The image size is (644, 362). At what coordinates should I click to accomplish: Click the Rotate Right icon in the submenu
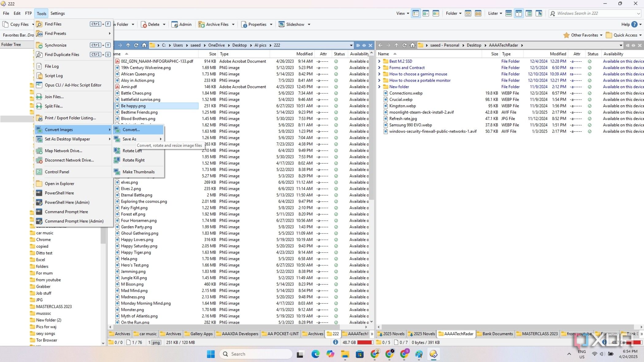point(117,160)
